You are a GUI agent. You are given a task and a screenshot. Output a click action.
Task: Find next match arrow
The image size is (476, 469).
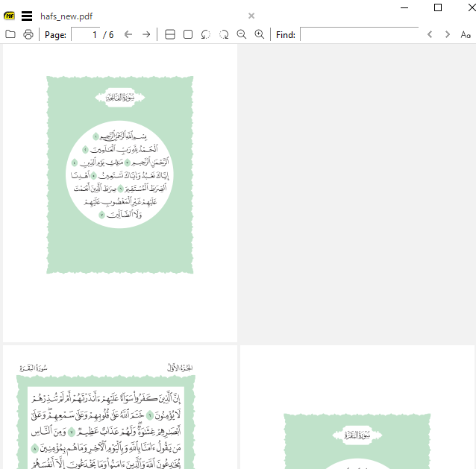pos(447,34)
